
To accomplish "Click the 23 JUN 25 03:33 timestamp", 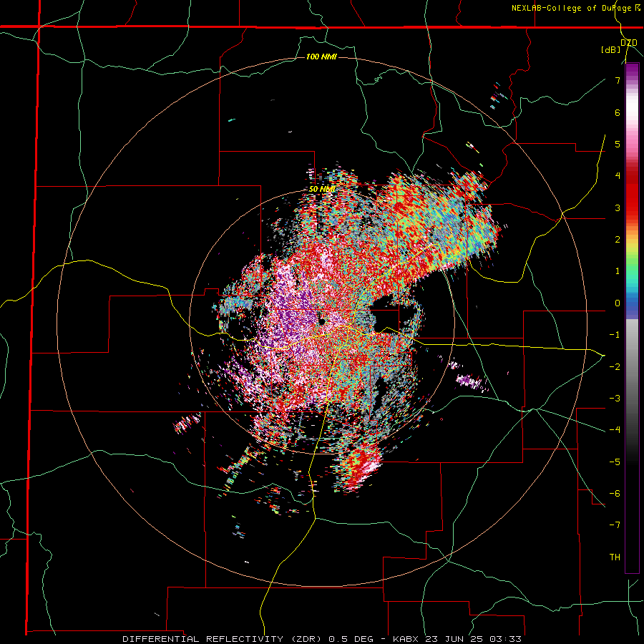I will 472,639.
